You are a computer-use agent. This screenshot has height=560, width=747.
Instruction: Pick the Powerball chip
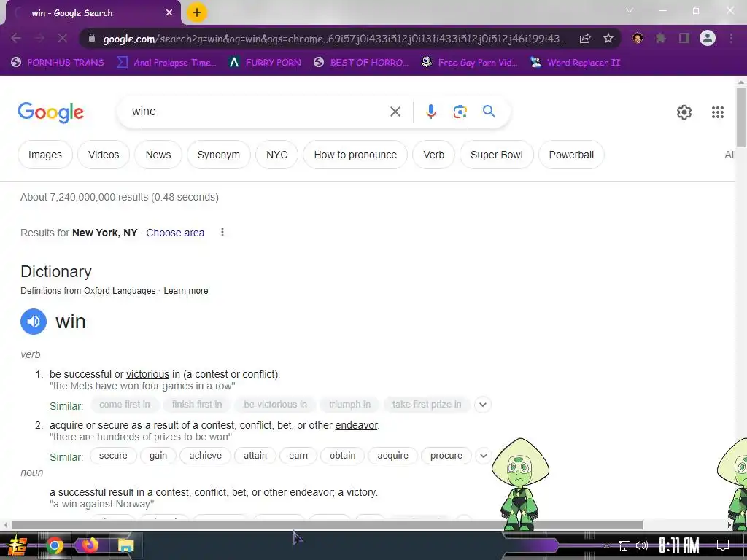571,155
